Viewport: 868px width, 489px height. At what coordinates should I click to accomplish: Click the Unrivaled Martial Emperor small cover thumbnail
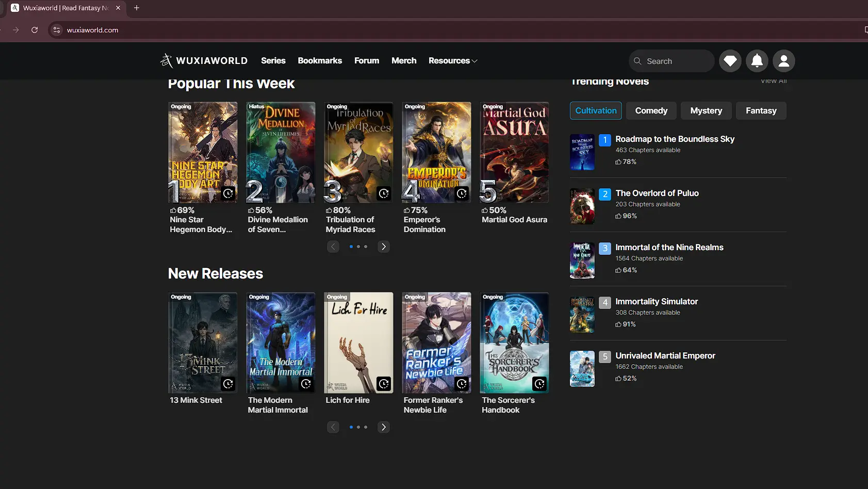click(582, 369)
